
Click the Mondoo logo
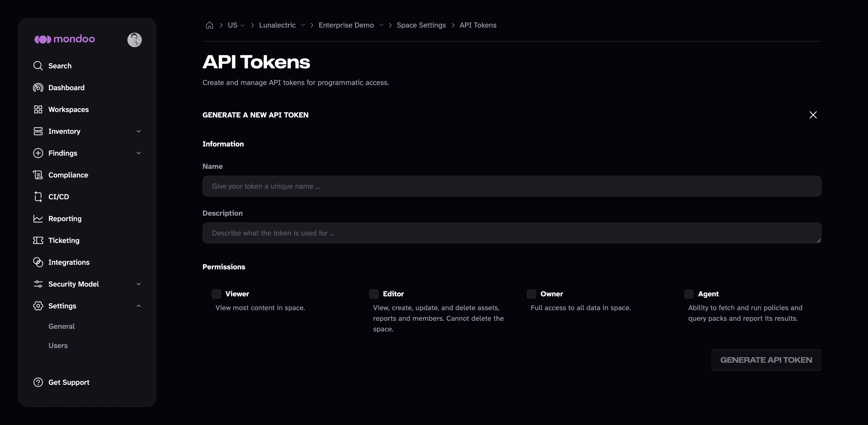tap(65, 39)
